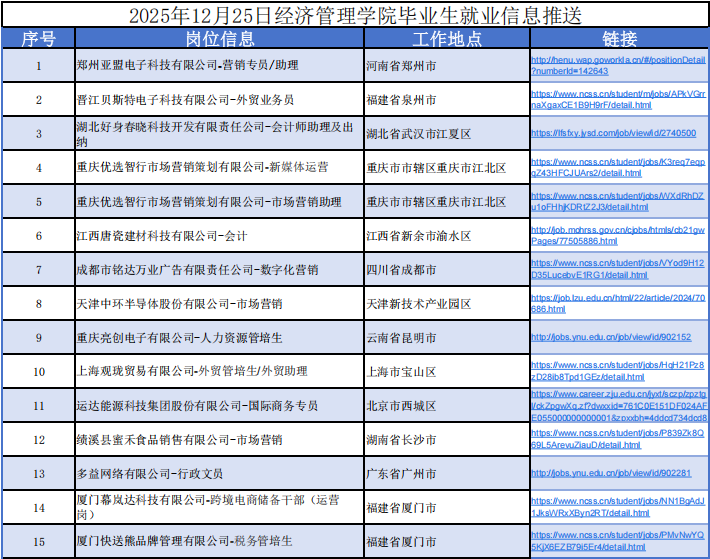Viewport: 710px width, 559px height.
Task: Select the 多益网络有限公司-行政文员 cell
Action: pos(150,474)
